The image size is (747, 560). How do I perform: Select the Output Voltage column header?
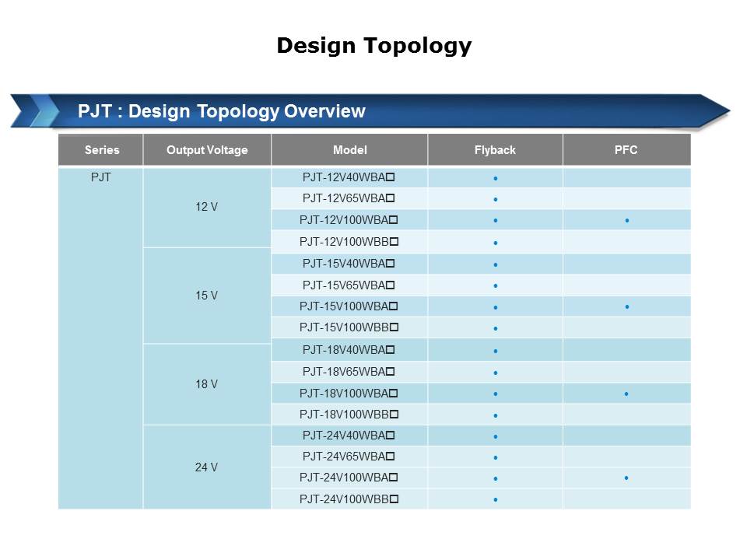(x=207, y=150)
